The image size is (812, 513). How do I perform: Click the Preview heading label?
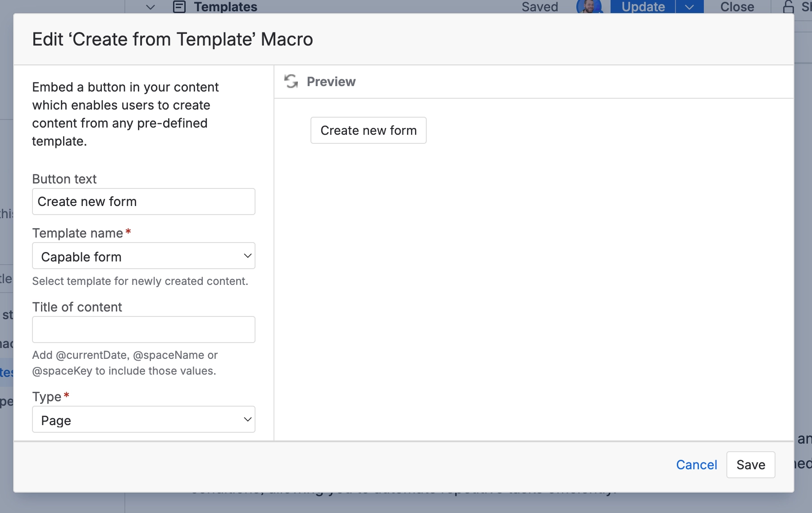tap(331, 82)
